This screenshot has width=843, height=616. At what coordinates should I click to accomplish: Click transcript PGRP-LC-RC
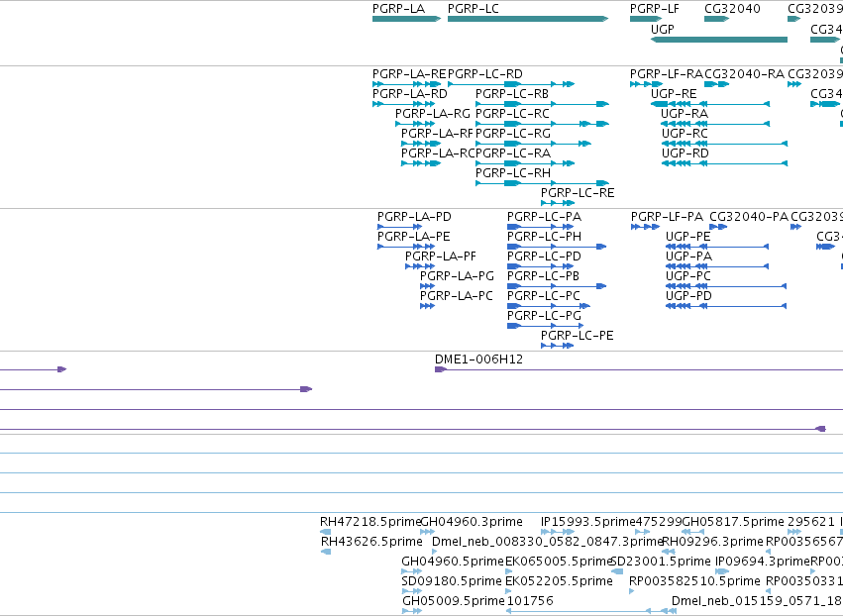[x=542, y=124]
